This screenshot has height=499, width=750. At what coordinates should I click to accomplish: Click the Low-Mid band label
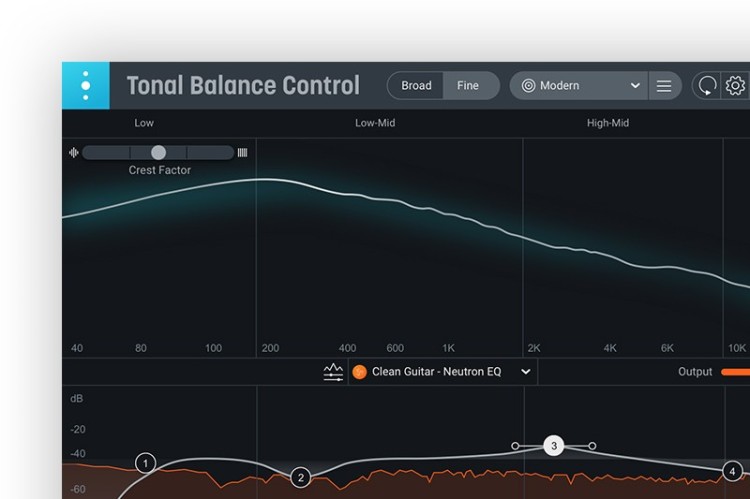pyautogui.click(x=375, y=123)
